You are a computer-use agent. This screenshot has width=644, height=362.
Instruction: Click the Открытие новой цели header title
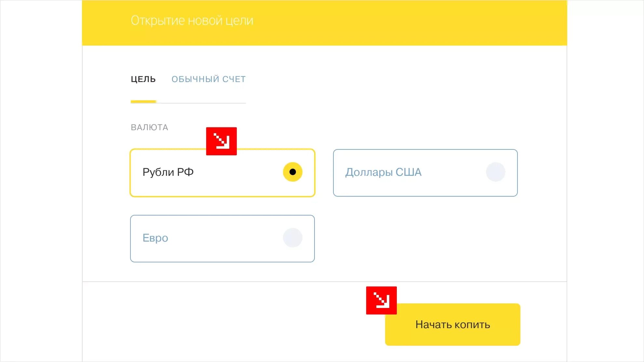click(x=192, y=21)
